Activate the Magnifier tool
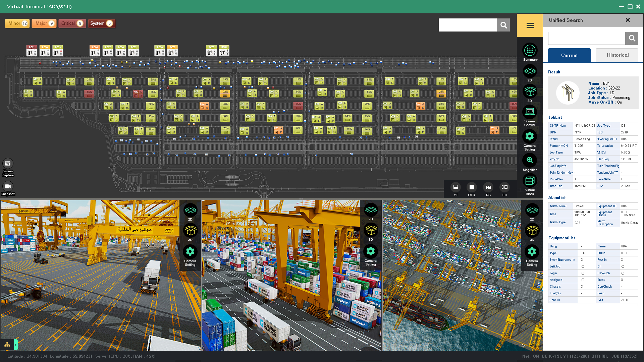 [530, 161]
